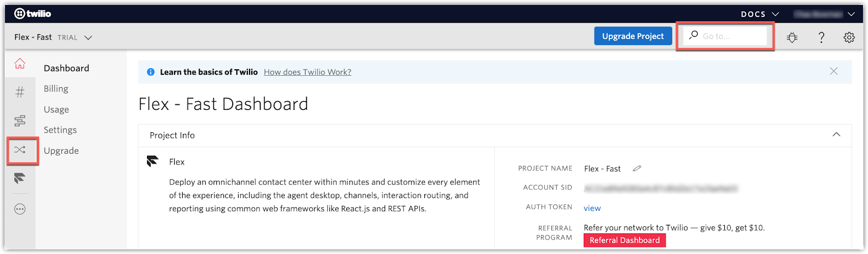Click the Flex logo in Project Info
Viewport: 868px width, 254px height.
coord(152,161)
